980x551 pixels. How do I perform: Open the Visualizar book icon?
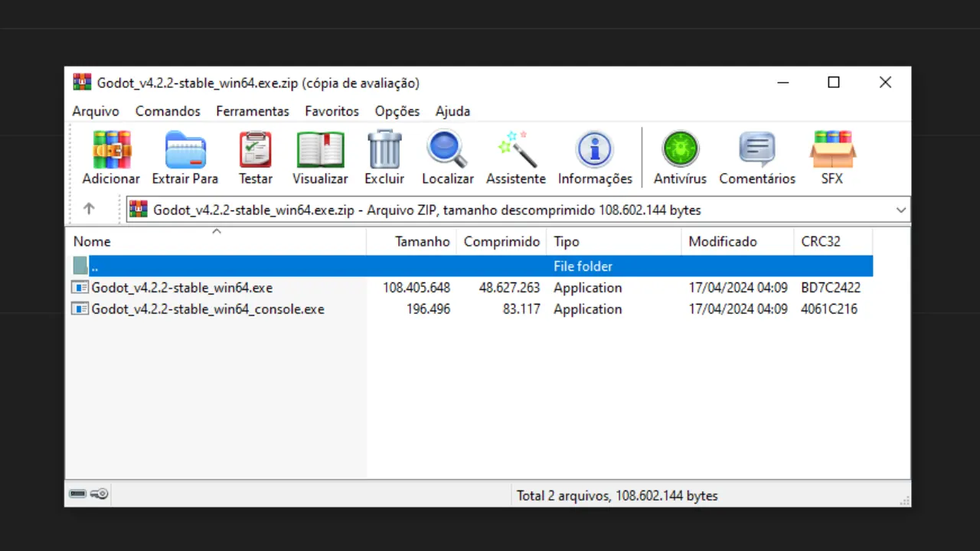tap(320, 149)
